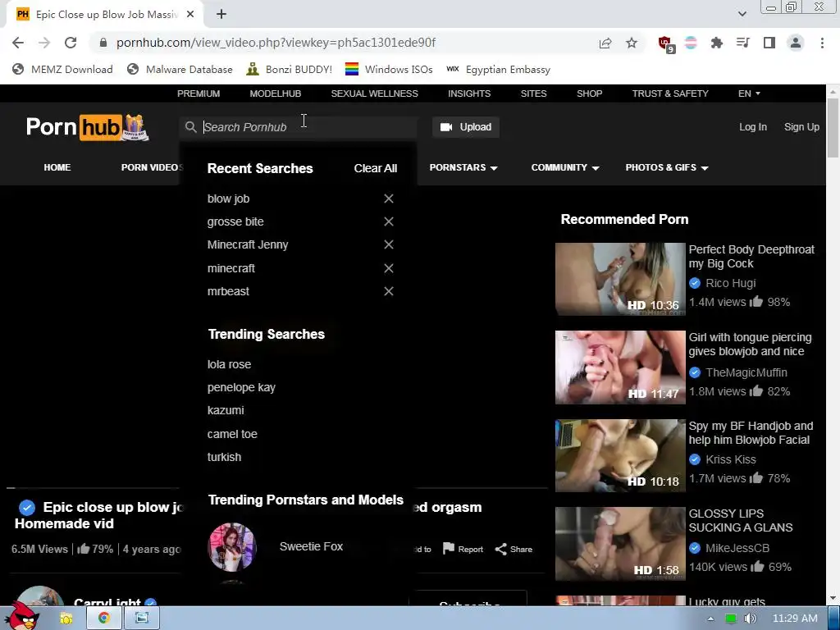This screenshot has height=630, width=840.
Task: Open the uBlock extension icon showing 9
Action: [666, 43]
